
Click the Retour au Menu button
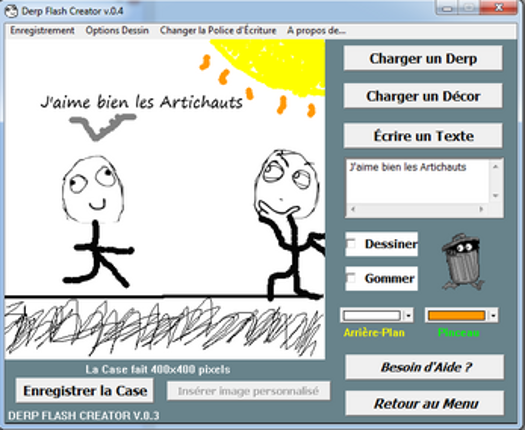pos(425,403)
